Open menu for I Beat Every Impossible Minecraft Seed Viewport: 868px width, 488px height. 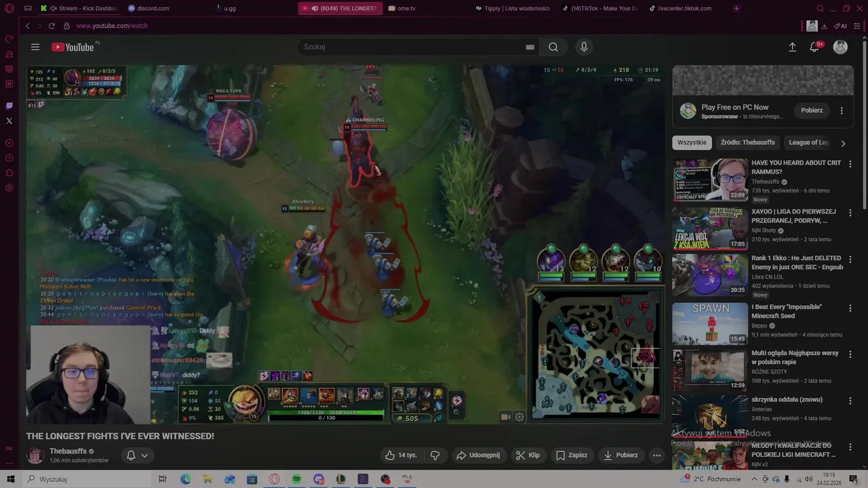pyautogui.click(x=850, y=308)
